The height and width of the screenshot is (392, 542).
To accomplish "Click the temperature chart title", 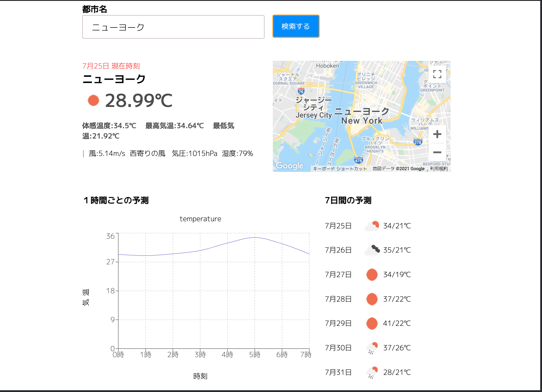I will coord(200,219).
